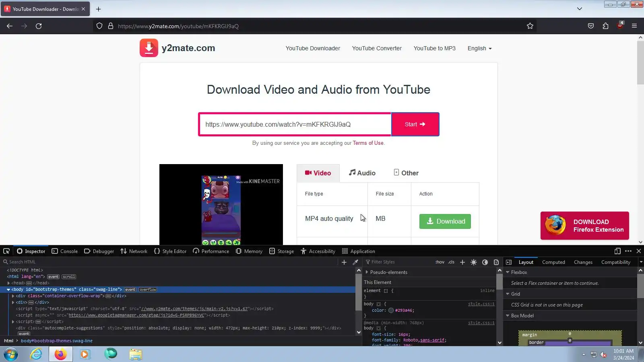Viewport: 644px width, 362px height.
Task: Click the video preview thumbnail
Action: coord(221,204)
